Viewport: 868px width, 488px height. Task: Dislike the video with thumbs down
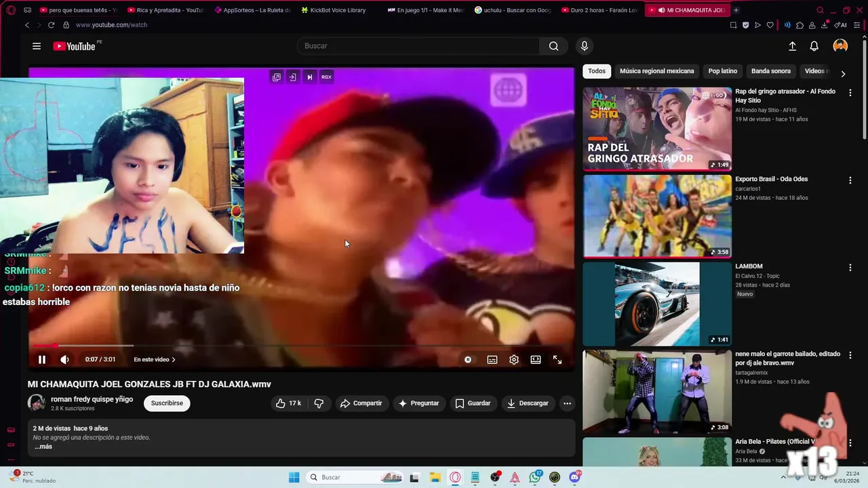(319, 403)
